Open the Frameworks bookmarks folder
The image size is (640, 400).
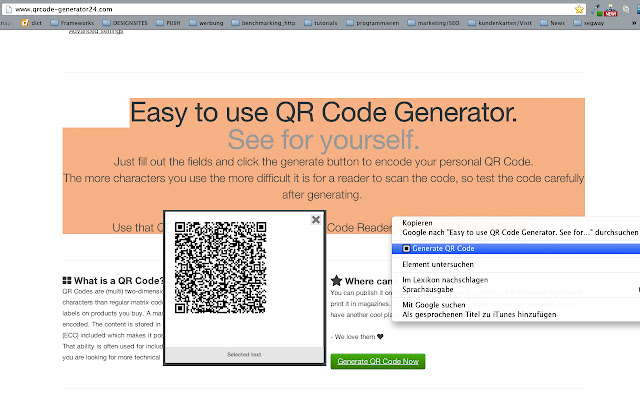pyautogui.click(x=72, y=23)
